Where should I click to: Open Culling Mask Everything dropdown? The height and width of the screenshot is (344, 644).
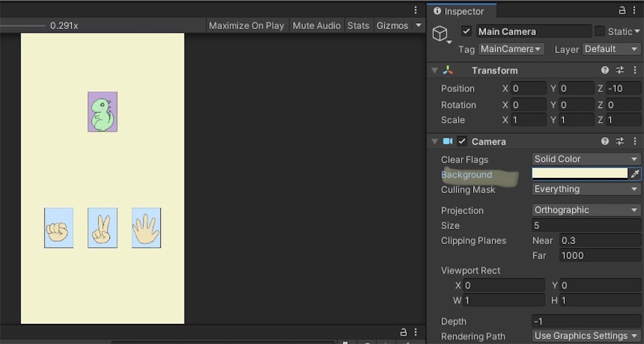click(586, 189)
